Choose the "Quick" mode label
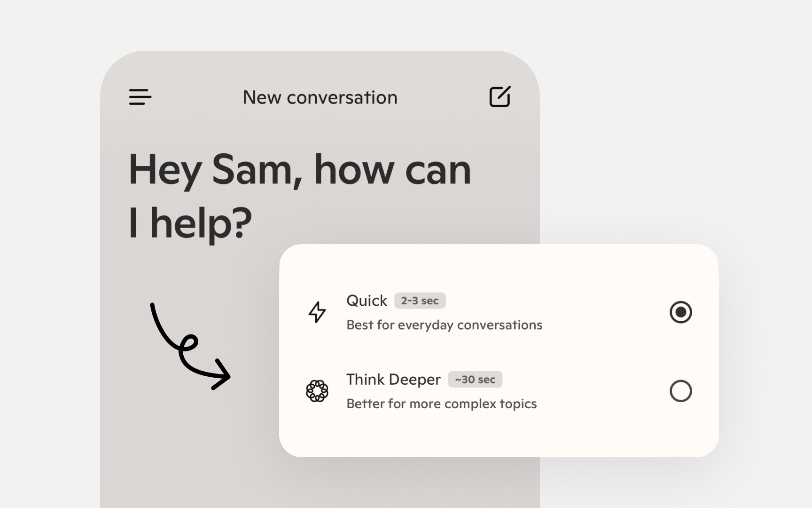 [x=367, y=301]
